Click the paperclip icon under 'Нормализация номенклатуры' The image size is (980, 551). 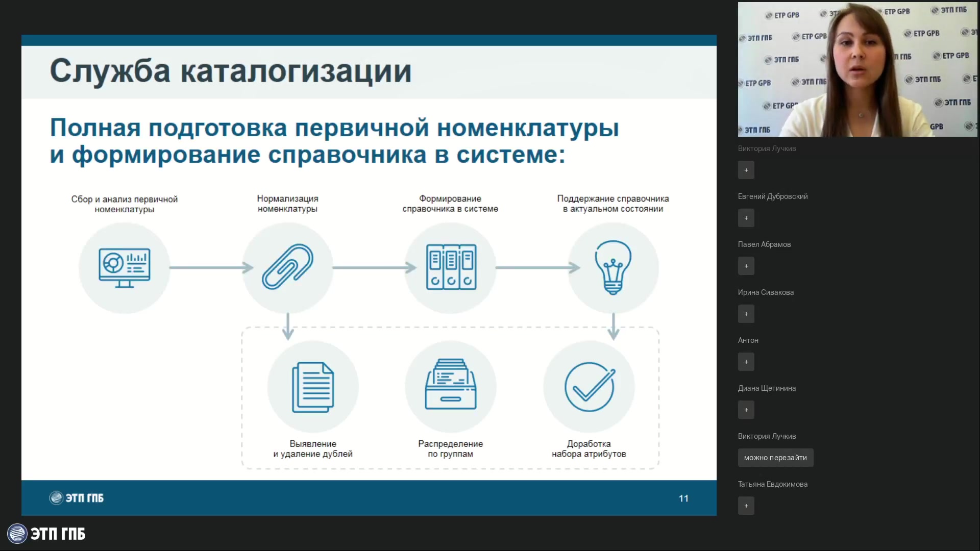[287, 267]
